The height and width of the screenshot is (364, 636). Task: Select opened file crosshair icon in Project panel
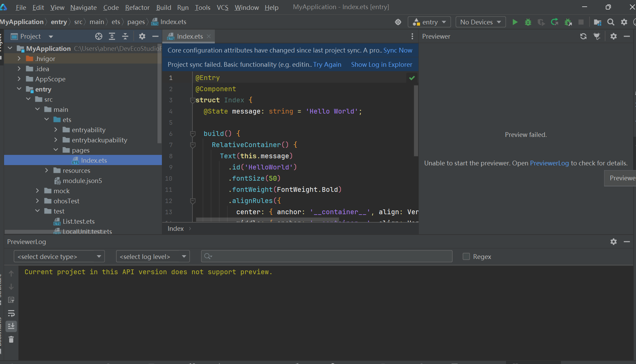point(99,36)
